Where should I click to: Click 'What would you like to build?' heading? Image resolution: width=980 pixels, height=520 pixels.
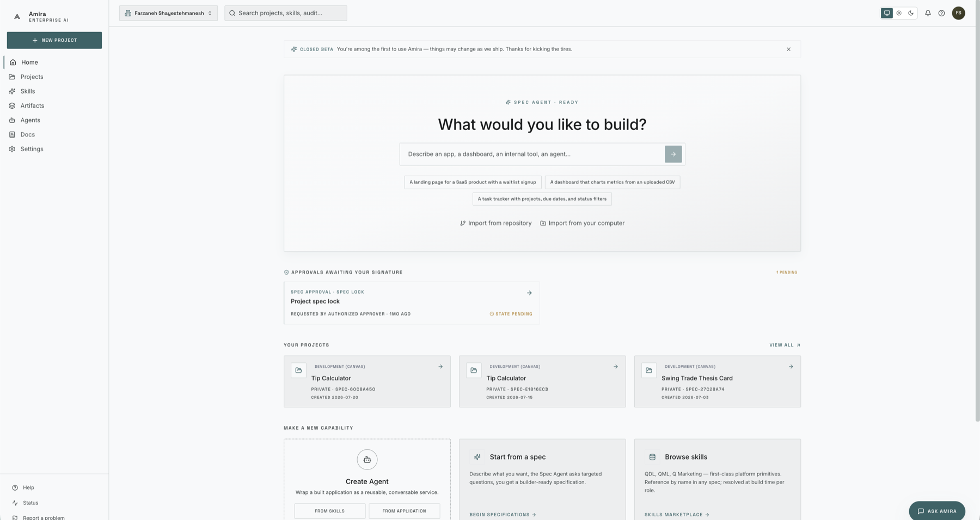[542, 125]
